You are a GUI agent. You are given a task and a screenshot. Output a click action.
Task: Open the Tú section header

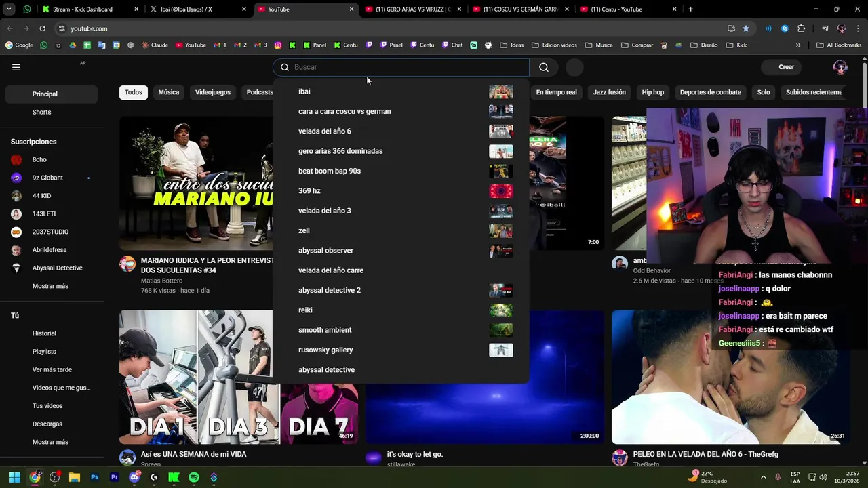(x=15, y=316)
